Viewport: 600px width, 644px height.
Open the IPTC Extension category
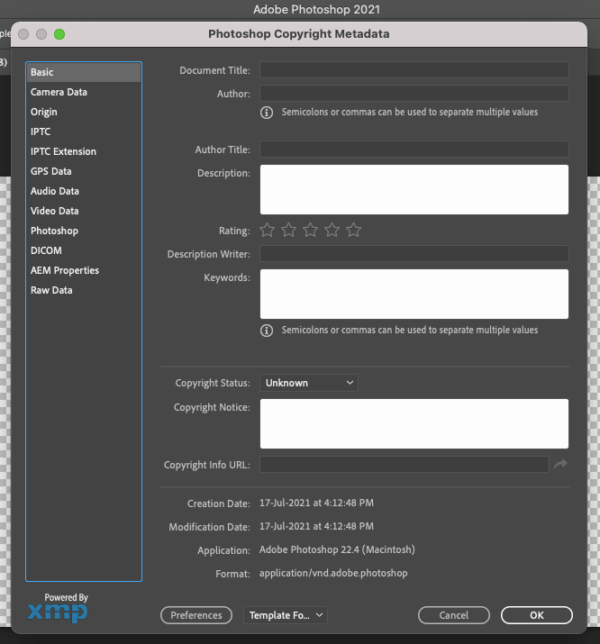tap(84, 151)
